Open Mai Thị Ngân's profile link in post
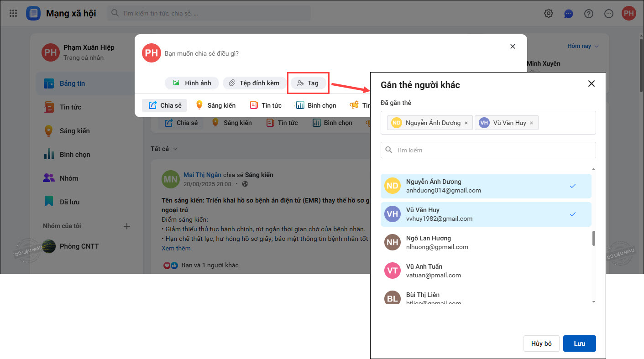Image resolution: width=644 pixels, height=359 pixels. (202, 175)
